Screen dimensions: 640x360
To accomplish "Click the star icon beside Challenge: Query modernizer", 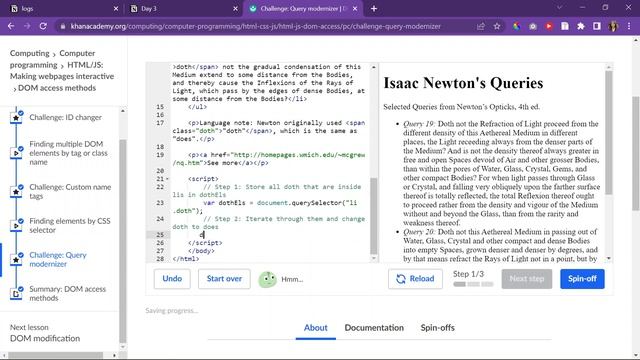I will (16, 259).
